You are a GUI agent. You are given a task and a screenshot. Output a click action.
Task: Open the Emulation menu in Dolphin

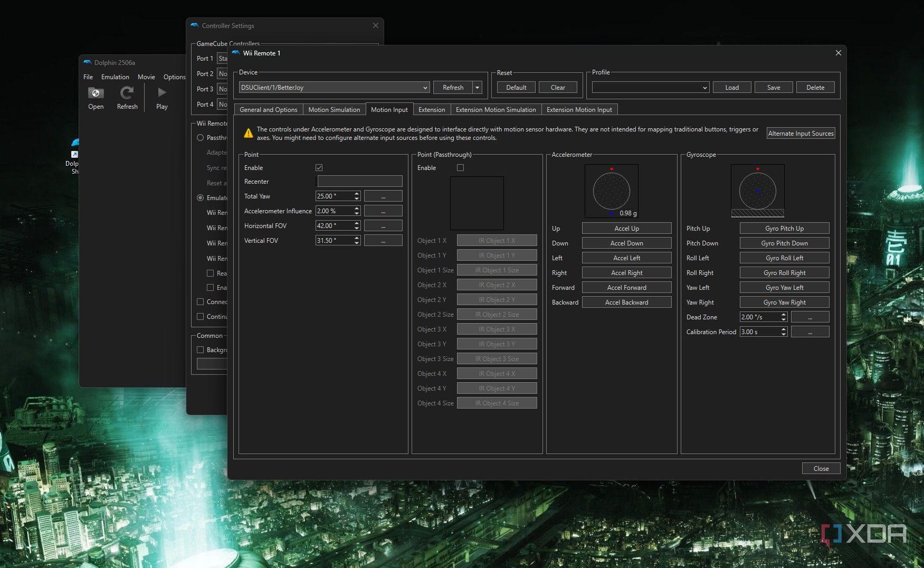[x=115, y=77]
